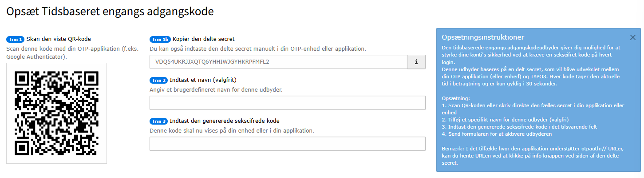Image resolution: width=644 pixels, height=178 pixels.
Task: Click the 'Angiv et brugerdefineret navn' hint
Action: pos(216,89)
